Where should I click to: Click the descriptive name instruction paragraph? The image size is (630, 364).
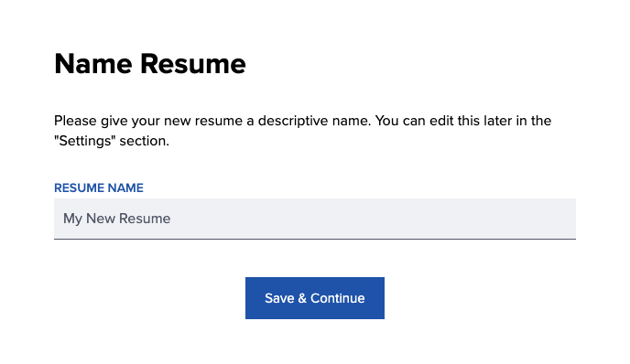pyautogui.click(x=302, y=131)
